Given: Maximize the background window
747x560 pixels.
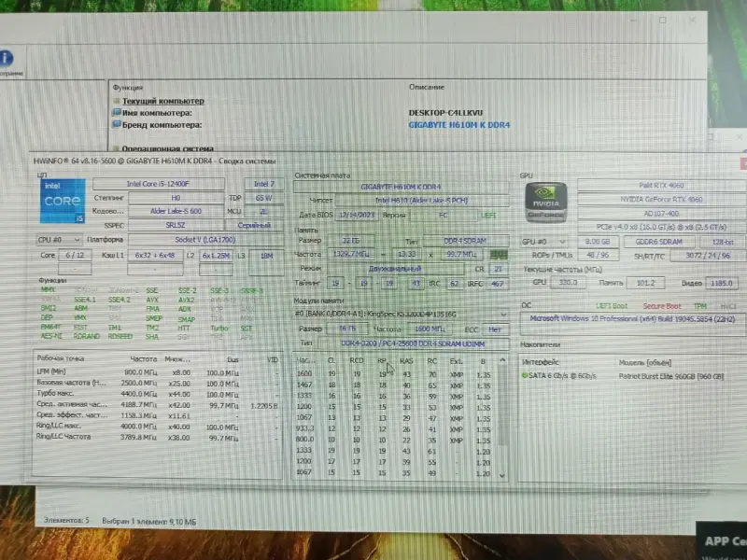Looking at the screenshot, I should pyautogui.click(x=663, y=20).
